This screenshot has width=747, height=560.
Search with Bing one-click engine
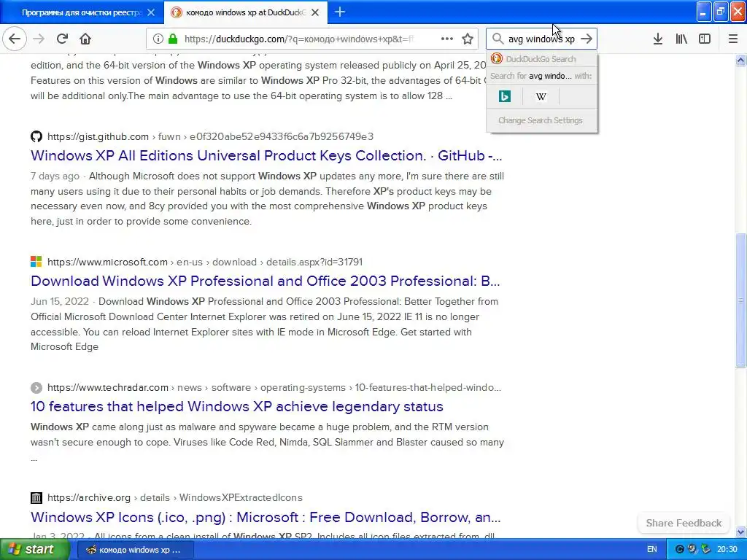click(505, 97)
